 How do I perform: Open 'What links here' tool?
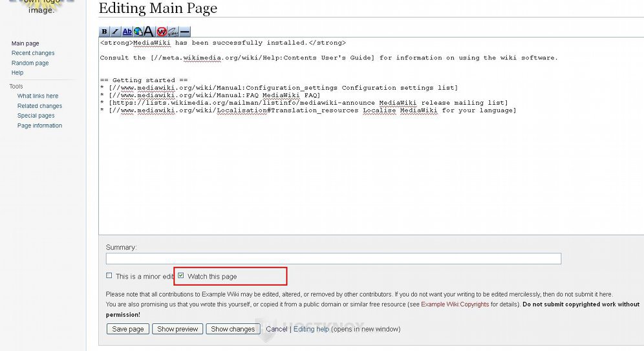click(38, 96)
